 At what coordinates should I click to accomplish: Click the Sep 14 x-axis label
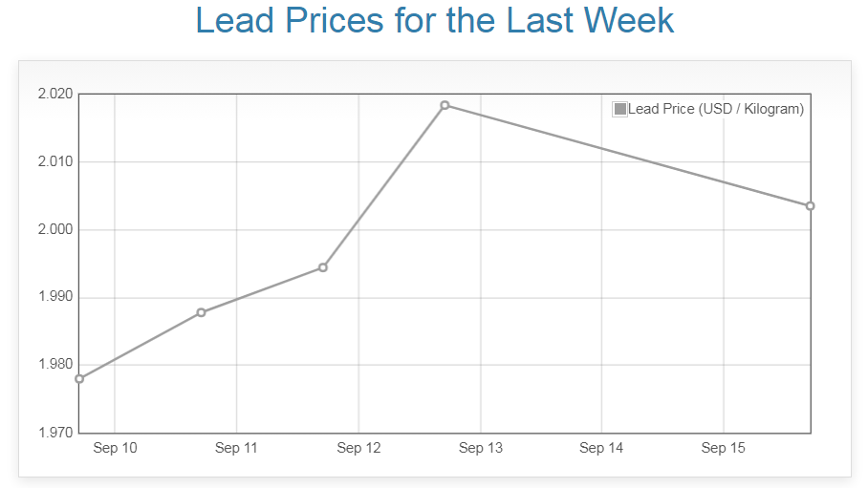(601, 449)
